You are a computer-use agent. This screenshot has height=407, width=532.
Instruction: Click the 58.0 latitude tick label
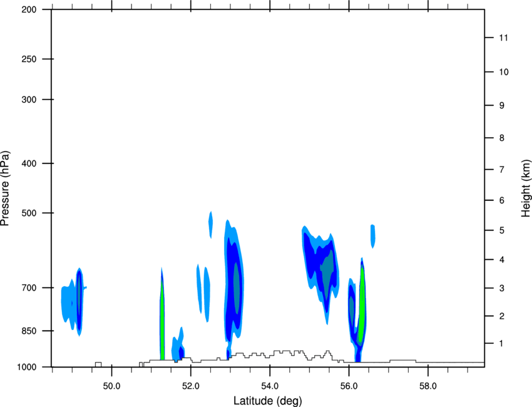(x=428, y=386)
